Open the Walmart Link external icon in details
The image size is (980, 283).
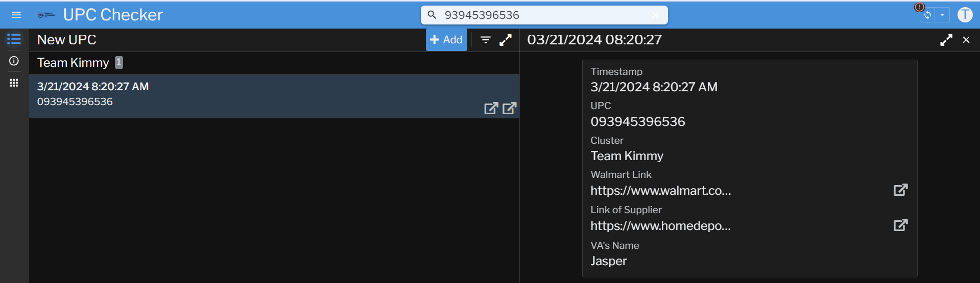click(x=900, y=190)
